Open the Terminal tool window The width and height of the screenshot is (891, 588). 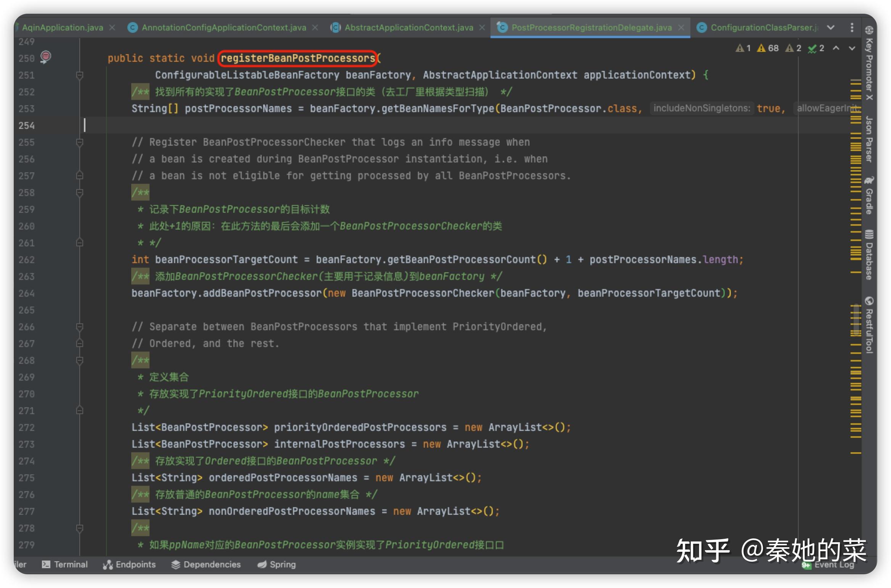coord(65,565)
